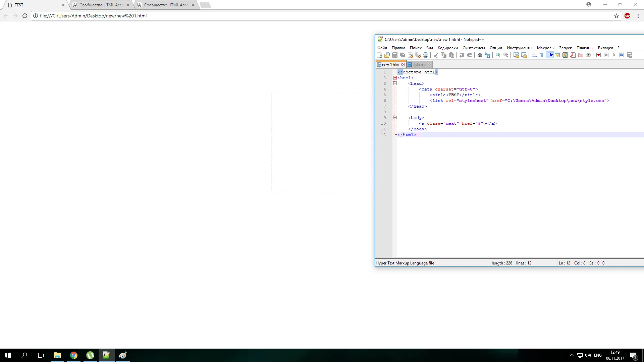The image size is (644, 362).
Task: Open the Вид menu
Action: 430,48
